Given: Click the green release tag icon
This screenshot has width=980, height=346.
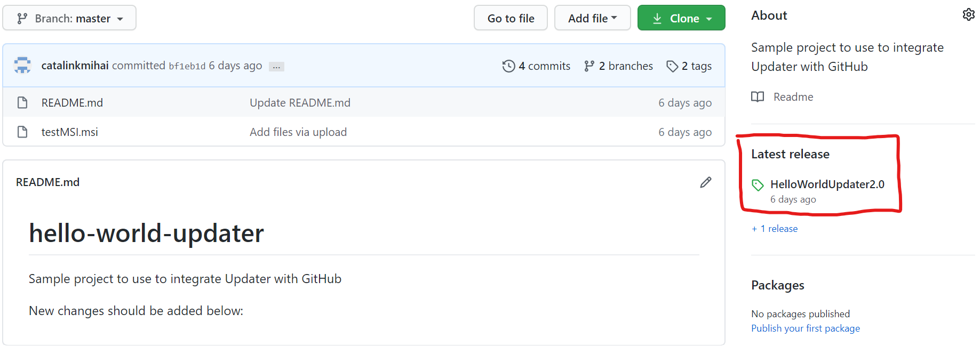Looking at the screenshot, I should [758, 185].
